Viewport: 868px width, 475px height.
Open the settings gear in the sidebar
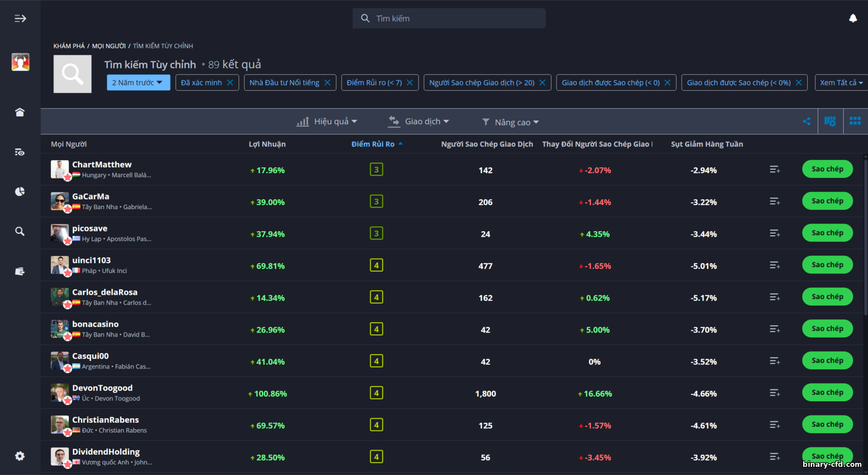click(x=20, y=456)
